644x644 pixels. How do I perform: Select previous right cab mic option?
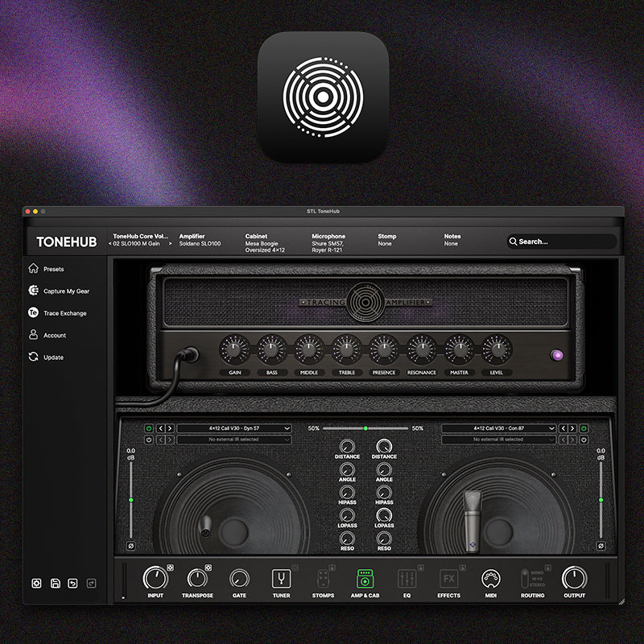click(563, 428)
